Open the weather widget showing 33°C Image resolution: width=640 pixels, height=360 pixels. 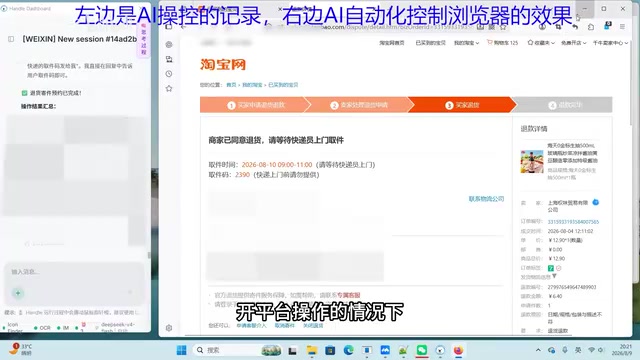tap(20, 349)
